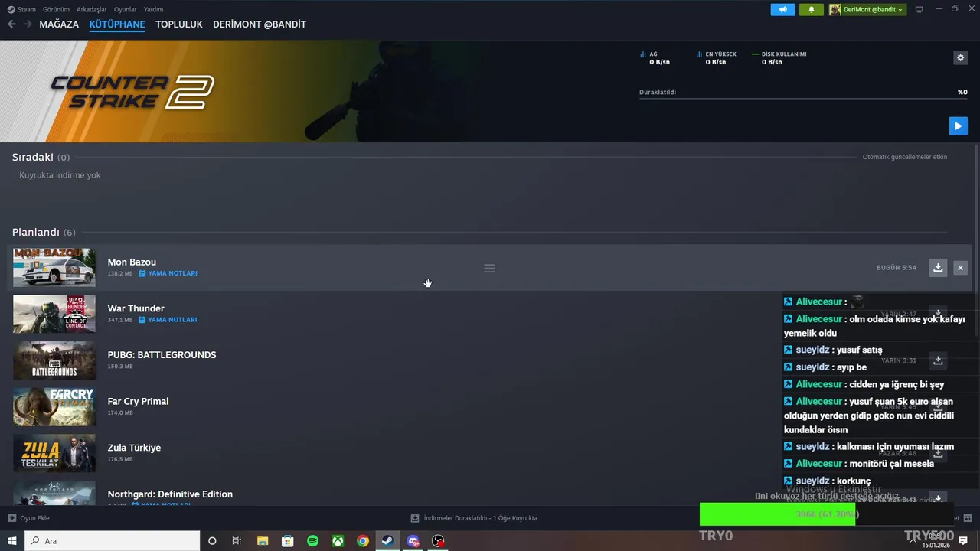Download PUBG: BATTLEGROUNDS update now

pos(938,360)
